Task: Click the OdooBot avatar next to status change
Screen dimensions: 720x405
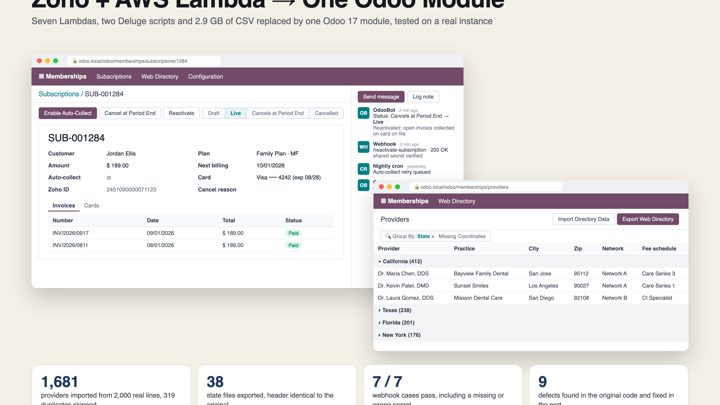Action: pos(363,113)
